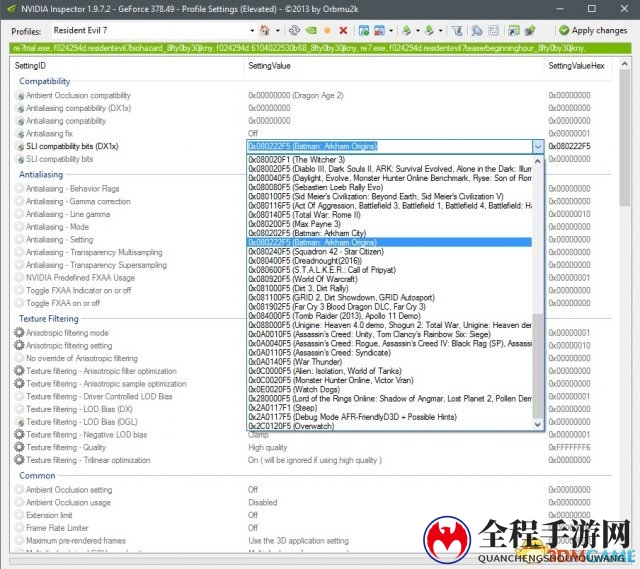
Task: Select the 0x080080F5 Sebastien Loeb Rally Evo option
Action: point(389,187)
